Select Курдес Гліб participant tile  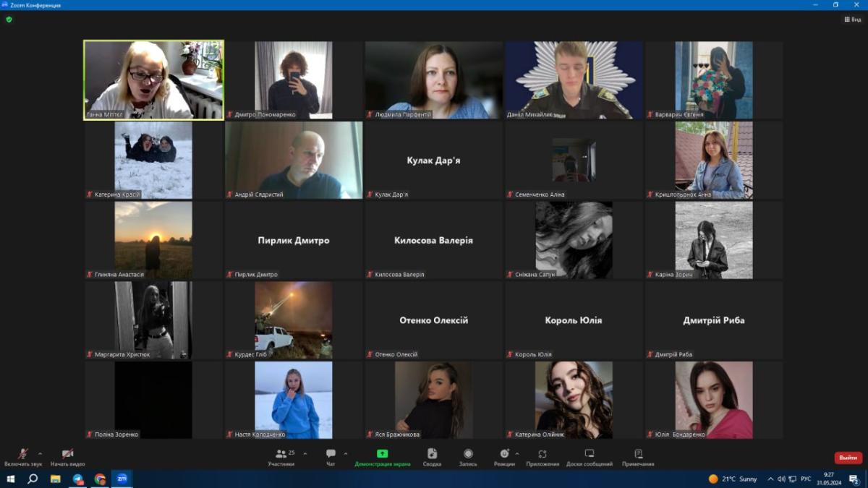(294, 320)
